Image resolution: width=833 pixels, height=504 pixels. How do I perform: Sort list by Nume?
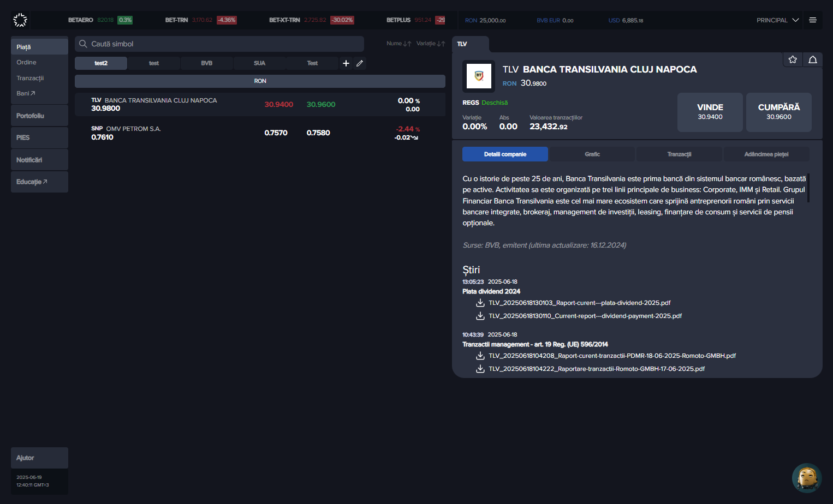click(x=399, y=44)
